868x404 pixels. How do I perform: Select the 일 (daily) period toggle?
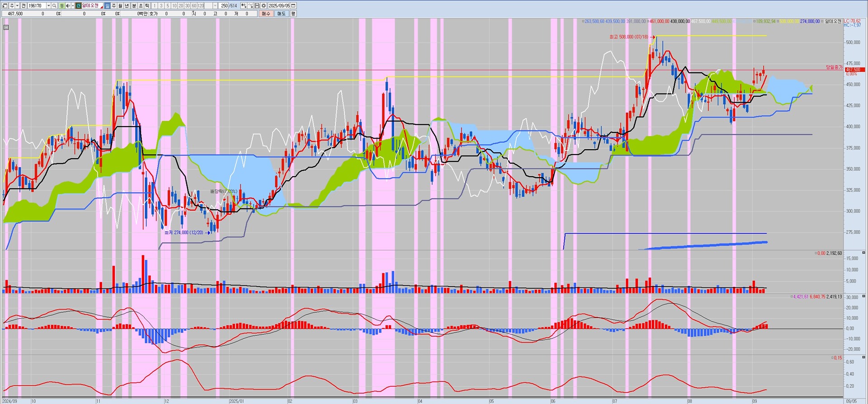pyautogui.click(x=107, y=6)
